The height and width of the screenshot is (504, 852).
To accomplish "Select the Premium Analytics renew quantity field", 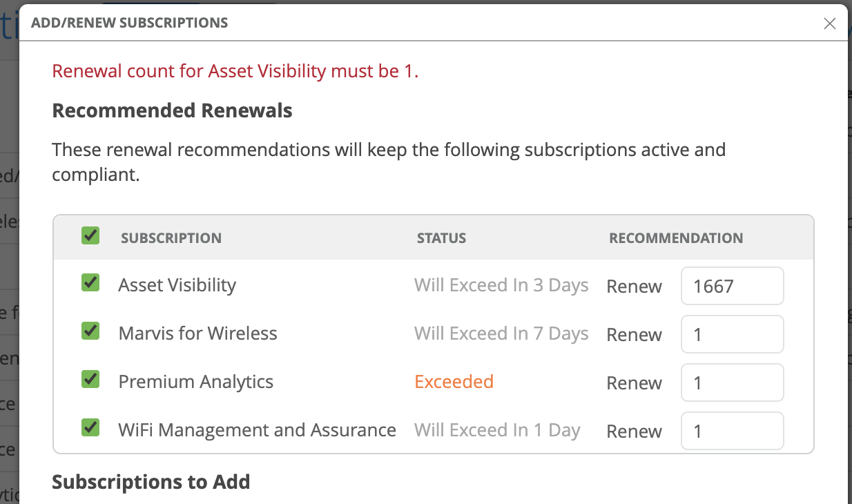I will click(732, 382).
